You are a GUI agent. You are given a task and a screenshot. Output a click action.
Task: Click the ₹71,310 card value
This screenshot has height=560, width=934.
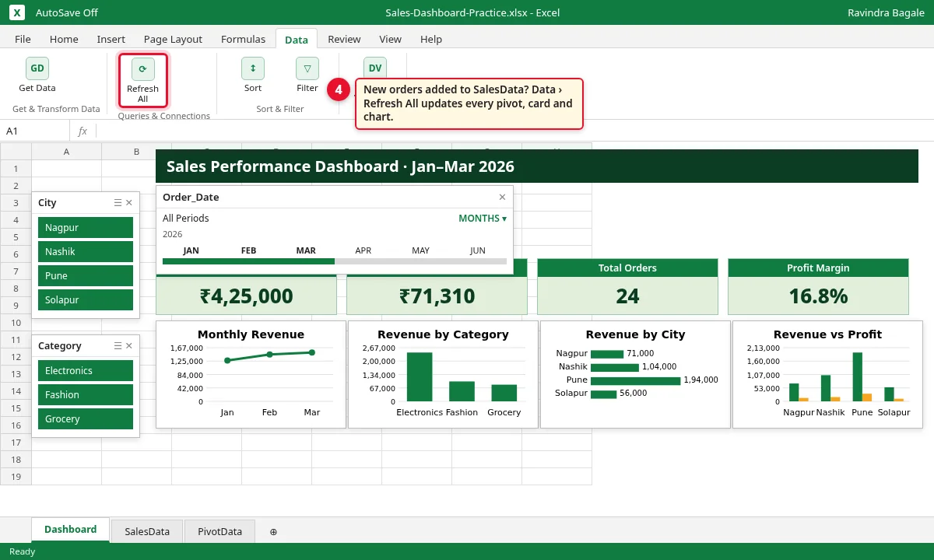[x=437, y=296]
